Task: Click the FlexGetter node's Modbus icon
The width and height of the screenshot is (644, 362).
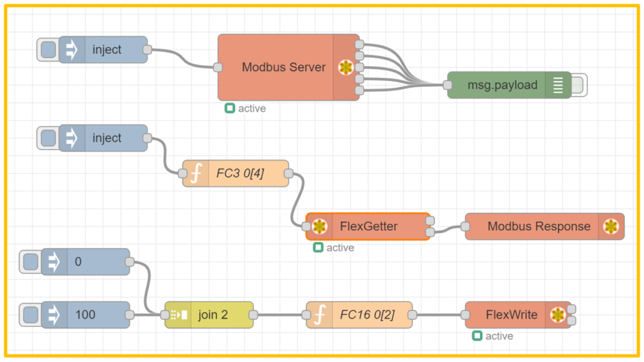Action: [x=319, y=226]
